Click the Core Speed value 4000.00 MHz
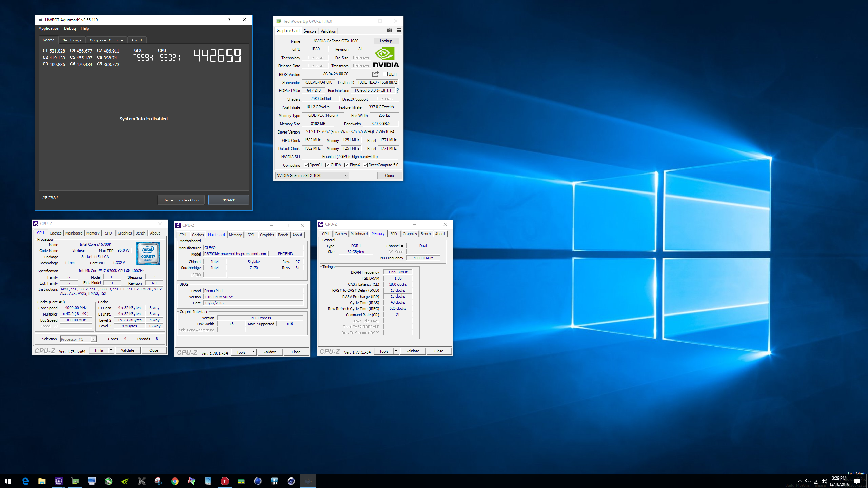The image size is (868, 488). click(x=76, y=308)
